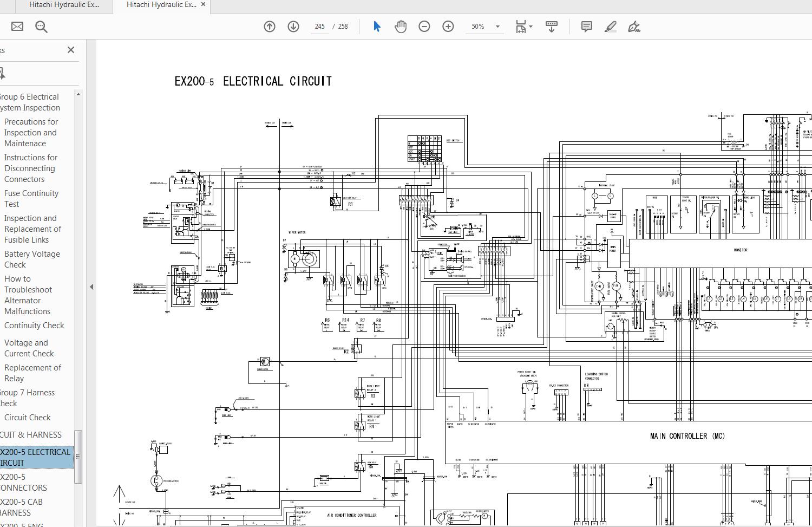Click the bookmarks panel scrollbar thumb

coord(78,456)
